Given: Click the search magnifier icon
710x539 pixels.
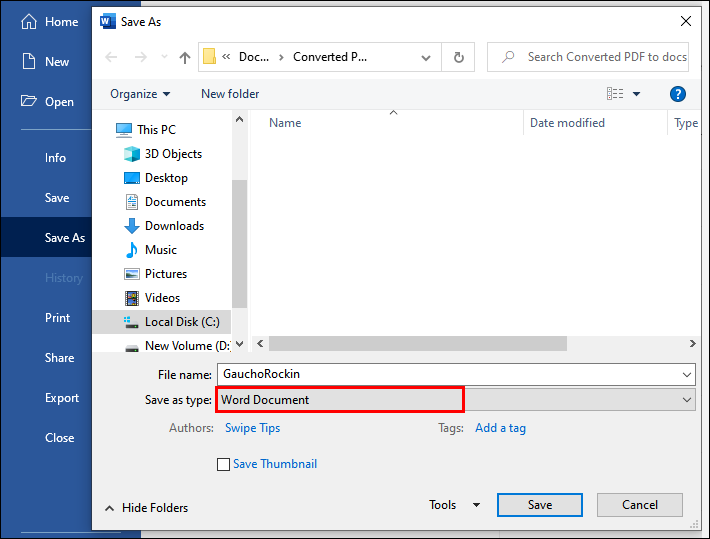Looking at the screenshot, I should tap(508, 57).
